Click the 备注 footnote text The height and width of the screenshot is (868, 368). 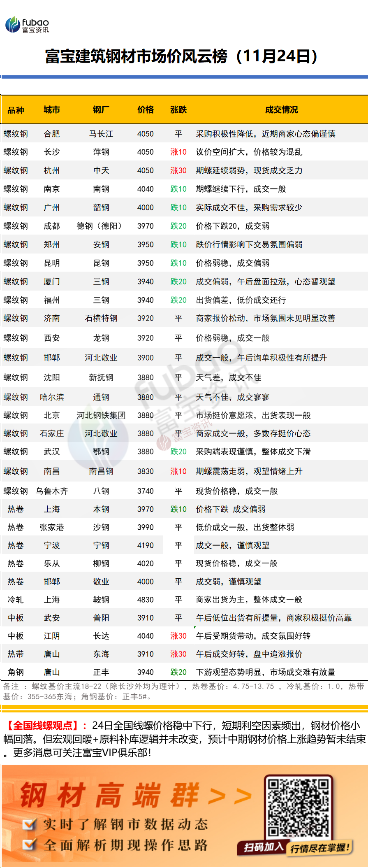tap(184, 691)
